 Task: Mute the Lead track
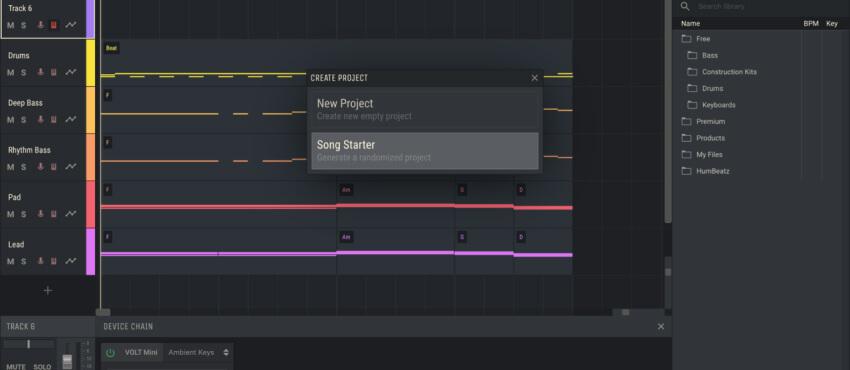(x=10, y=261)
